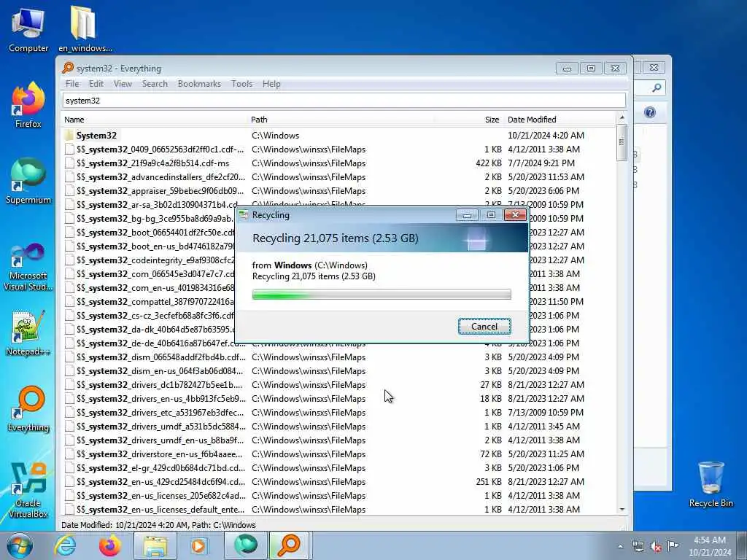Click the search box containing system32
The height and width of the screenshot is (560, 747).
[344, 101]
